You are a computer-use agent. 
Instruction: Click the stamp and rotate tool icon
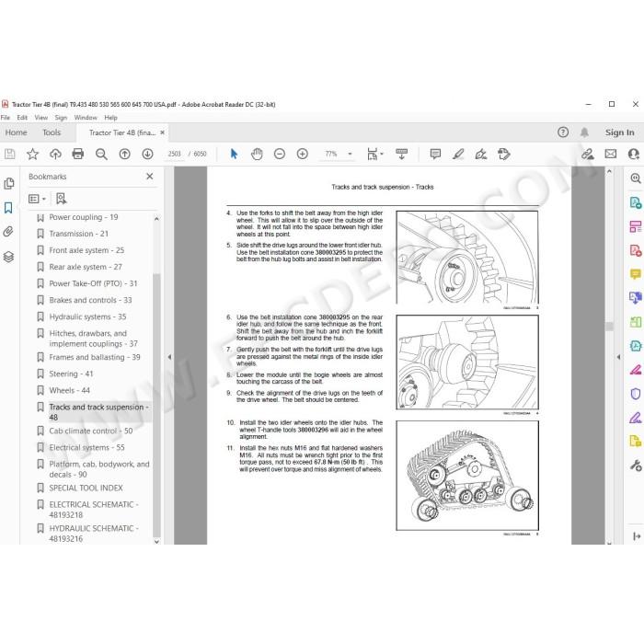[504, 154]
